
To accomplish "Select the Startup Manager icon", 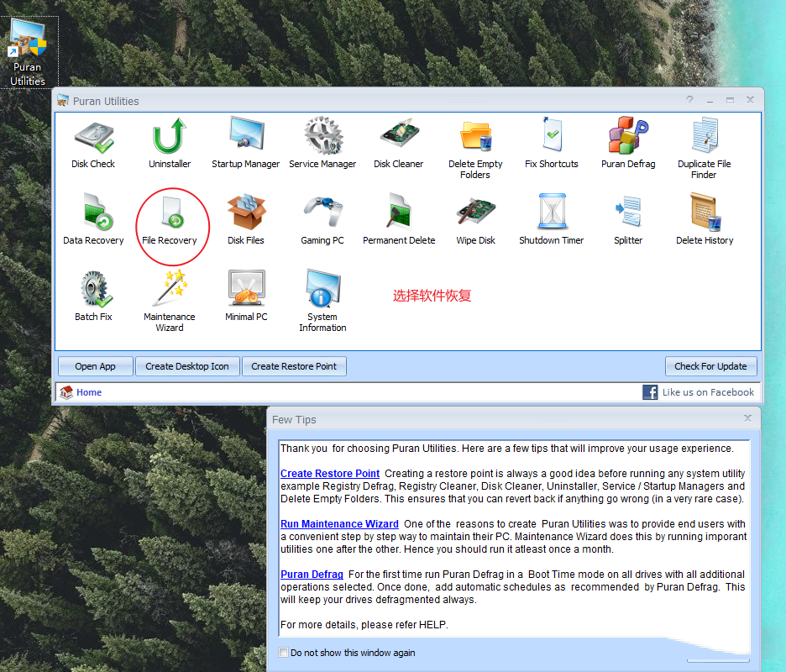I will click(245, 143).
